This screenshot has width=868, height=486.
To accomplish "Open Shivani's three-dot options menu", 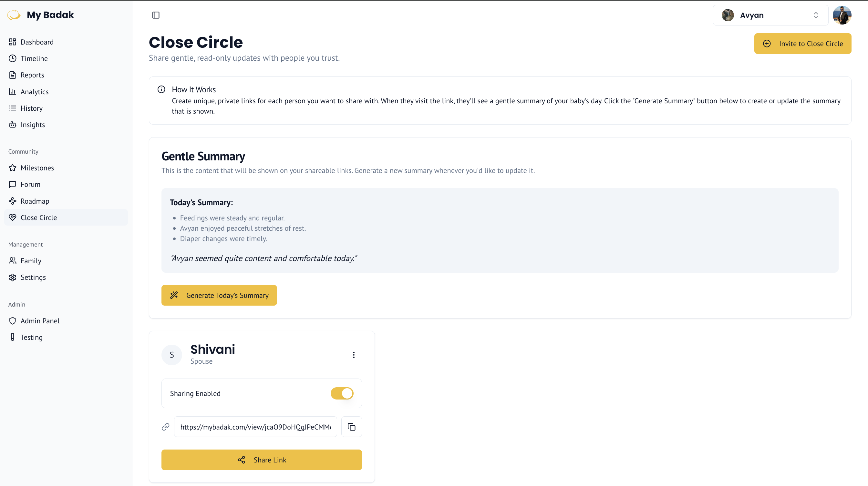I will point(354,355).
